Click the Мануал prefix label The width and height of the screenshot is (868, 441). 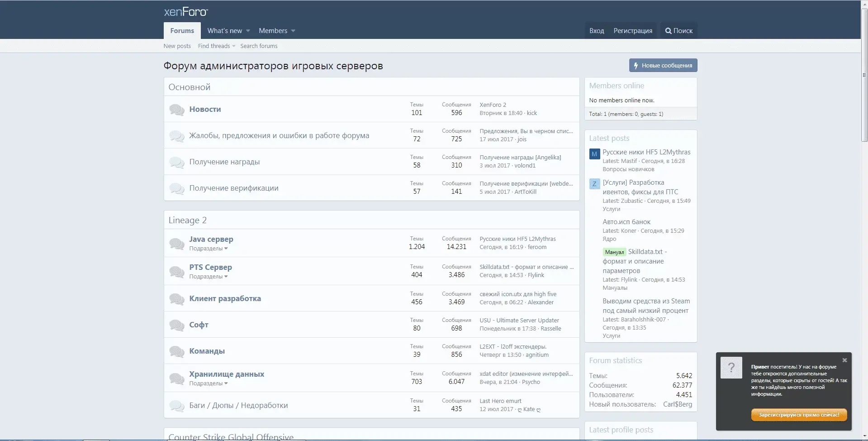tap(614, 252)
